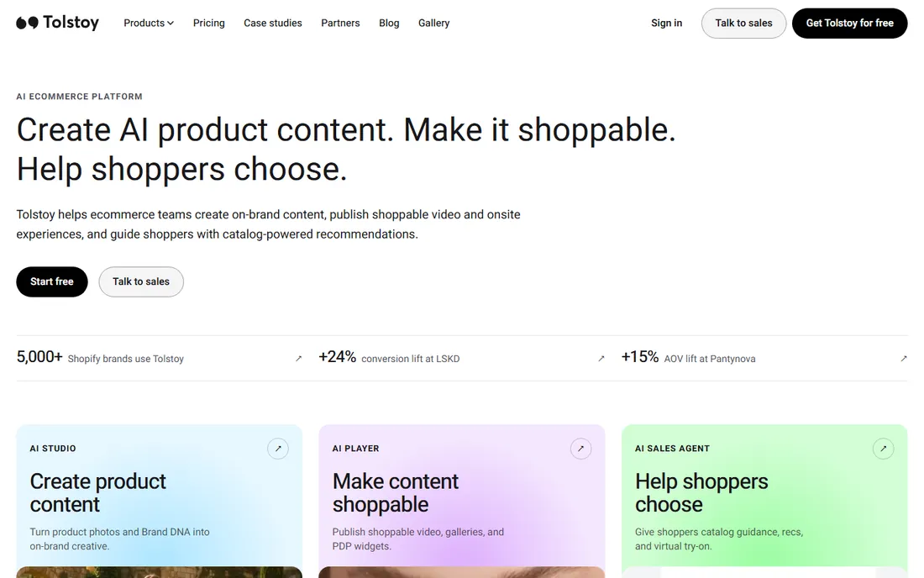Click arrow next to conversion lift at LSKD
This screenshot has height=578, width=924.
coord(601,358)
